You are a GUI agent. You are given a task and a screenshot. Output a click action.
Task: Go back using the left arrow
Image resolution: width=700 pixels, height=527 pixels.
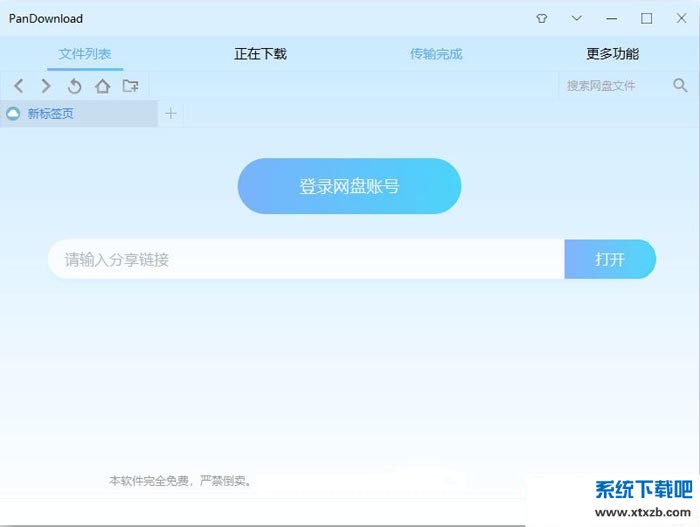19,86
